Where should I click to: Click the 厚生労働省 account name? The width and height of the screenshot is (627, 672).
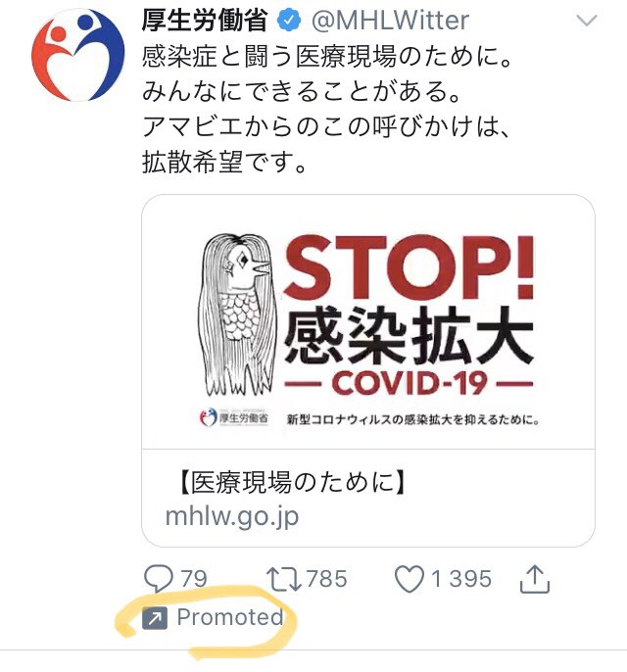[x=205, y=21]
